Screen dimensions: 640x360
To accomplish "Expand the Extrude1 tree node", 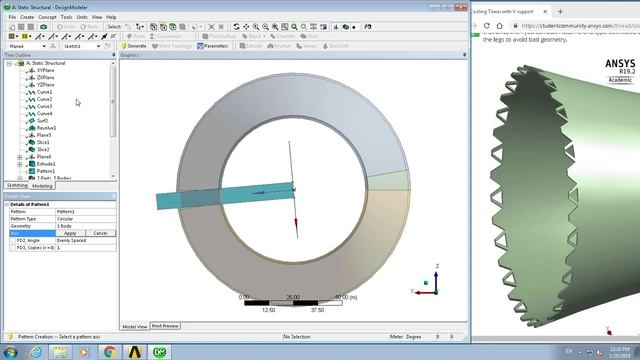I will 20,164.
